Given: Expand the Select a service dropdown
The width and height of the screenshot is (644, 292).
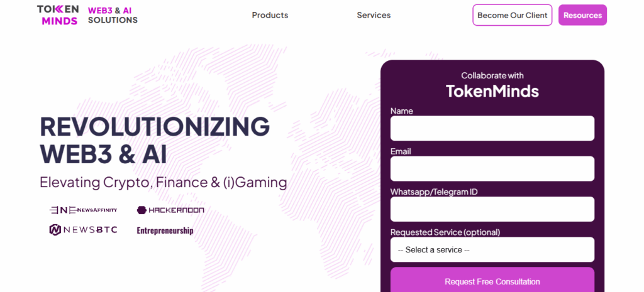Looking at the screenshot, I should [492, 250].
